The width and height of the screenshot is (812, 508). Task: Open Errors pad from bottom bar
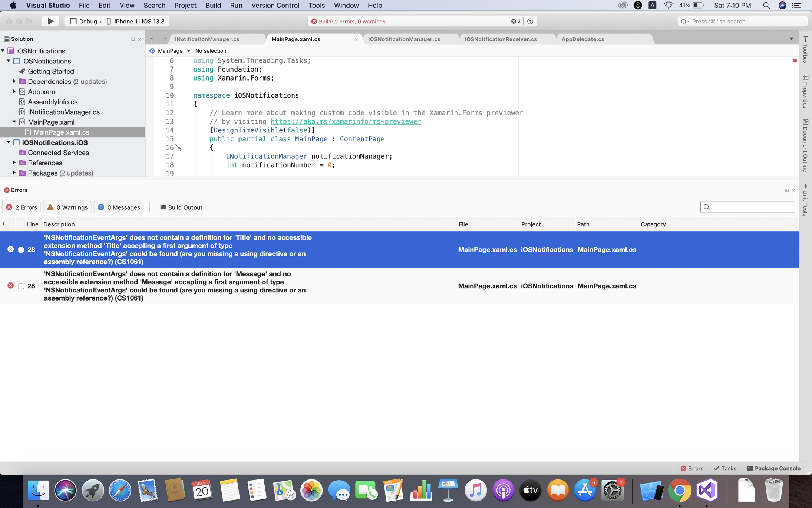(x=692, y=468)
